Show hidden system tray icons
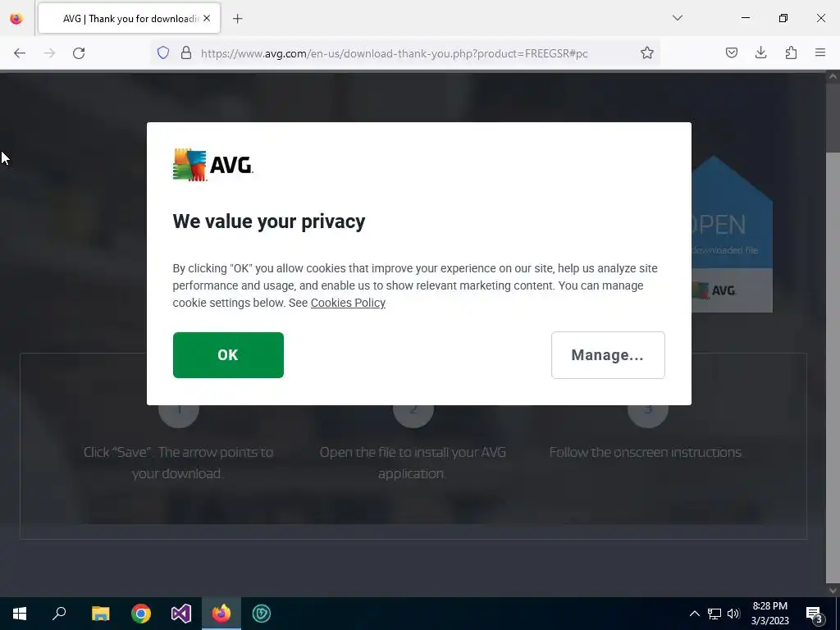The image size is (840, 630). pos(694,614)
